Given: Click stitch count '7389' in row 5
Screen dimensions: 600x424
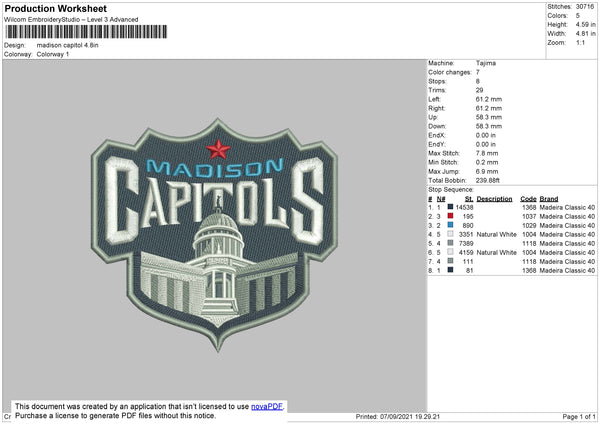Looking at the screenshot, I should pos(466,243).
